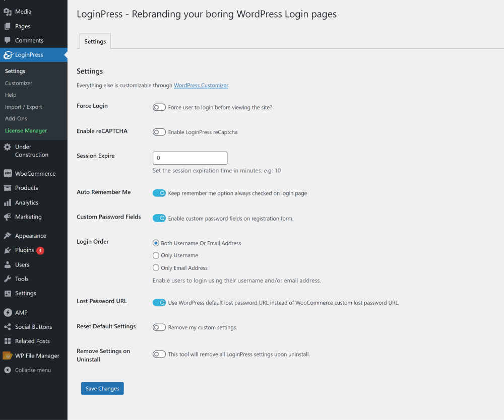Open Analytics via its bar chart icon
Viewport: 504px width, 420px height.
pyautogui.click(x=8, y=202)
